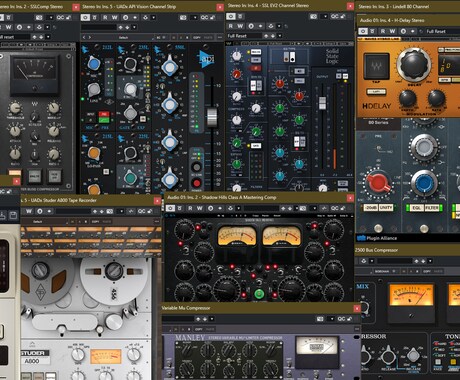Click the large DELAY knob on H-Delay

tap(414, 64)
